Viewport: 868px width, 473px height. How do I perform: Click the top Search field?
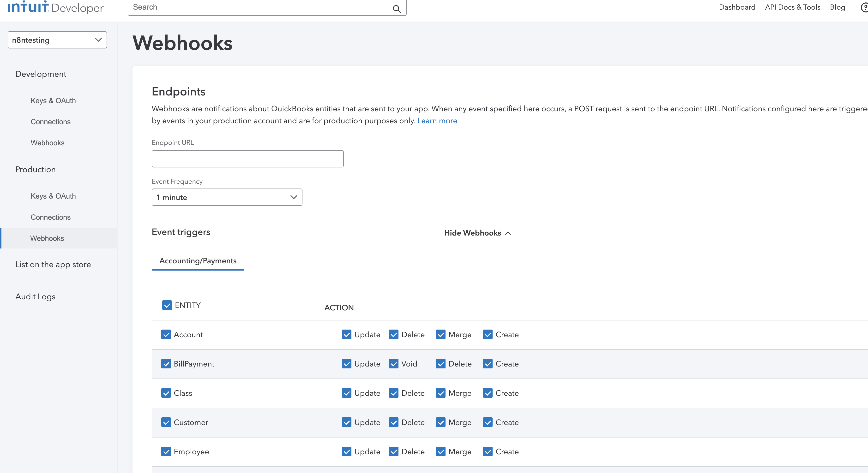[259, 7]
